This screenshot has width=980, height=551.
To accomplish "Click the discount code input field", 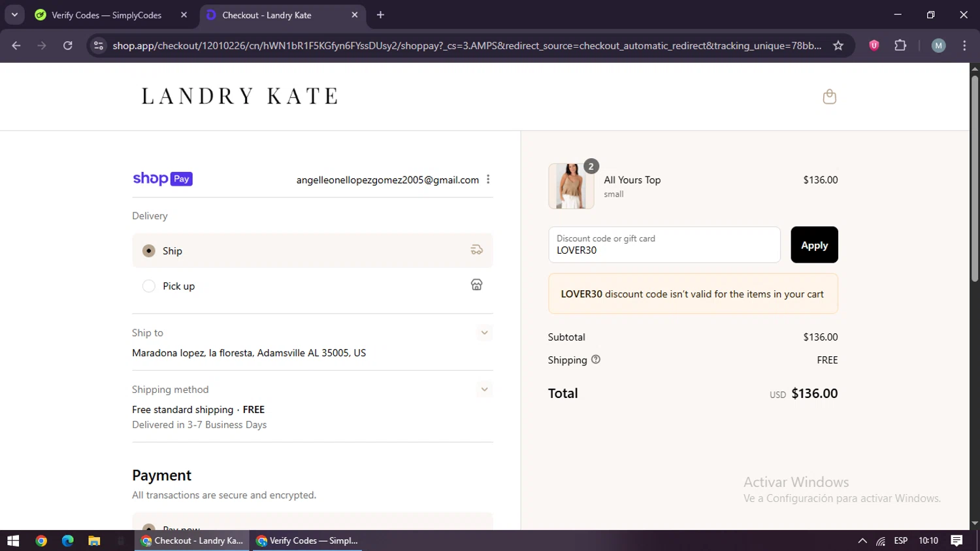I will coord(664,245).
